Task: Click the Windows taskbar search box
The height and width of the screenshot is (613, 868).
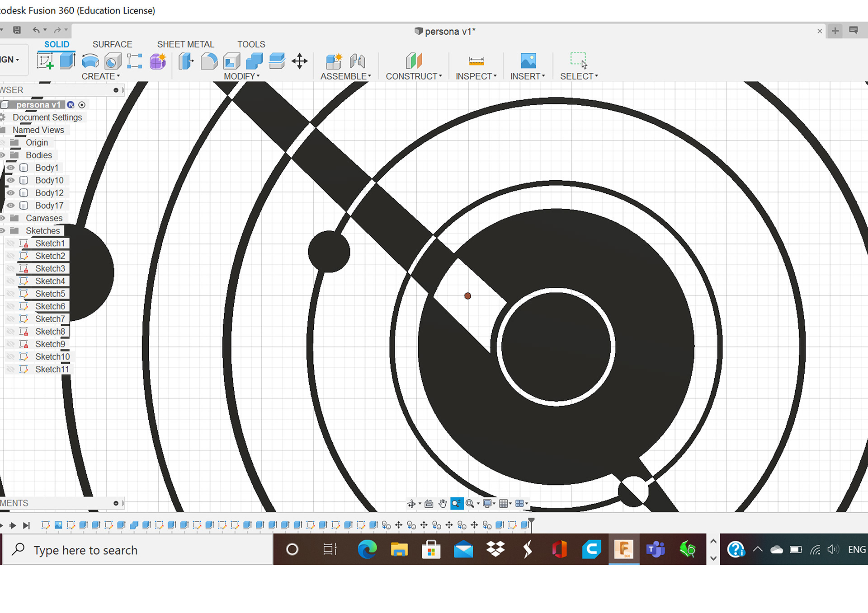Action: (138, 550)
